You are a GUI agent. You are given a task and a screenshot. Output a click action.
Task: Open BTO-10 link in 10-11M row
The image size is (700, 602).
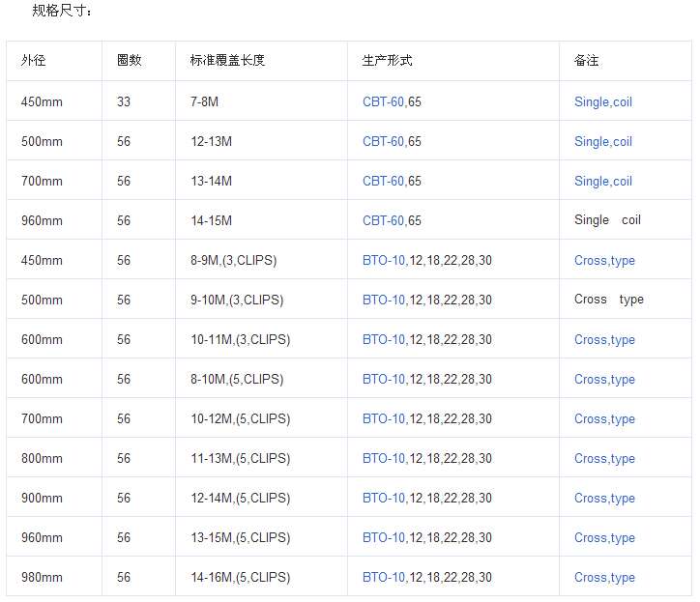tap(384, 339)
